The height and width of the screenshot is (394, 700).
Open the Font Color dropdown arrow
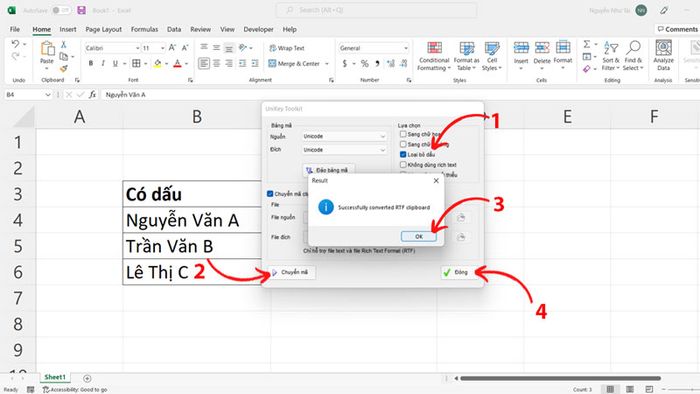187,64
